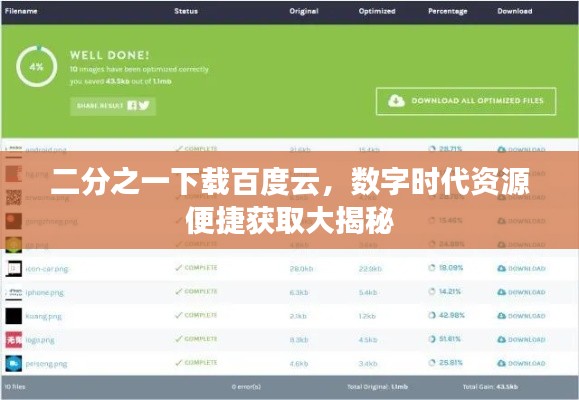Click the Twitter share icon

click(144, 106)
